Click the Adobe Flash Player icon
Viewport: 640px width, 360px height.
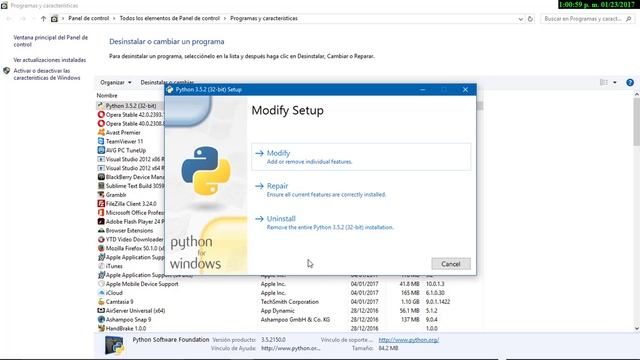coord(101,222)
